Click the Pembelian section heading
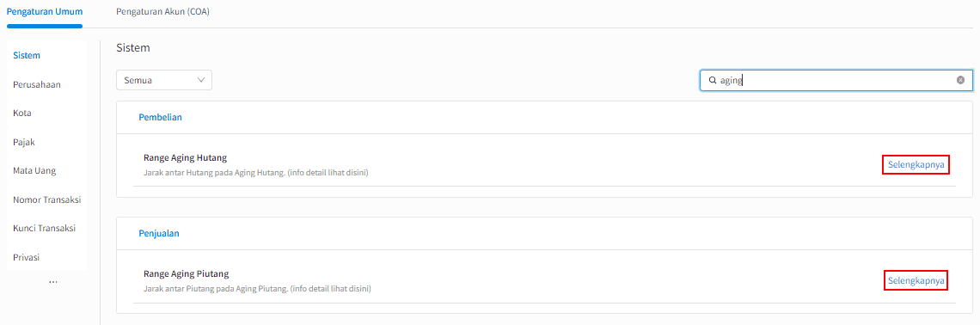The height and width of the screenshot is (325, 980). click(160, 117)
